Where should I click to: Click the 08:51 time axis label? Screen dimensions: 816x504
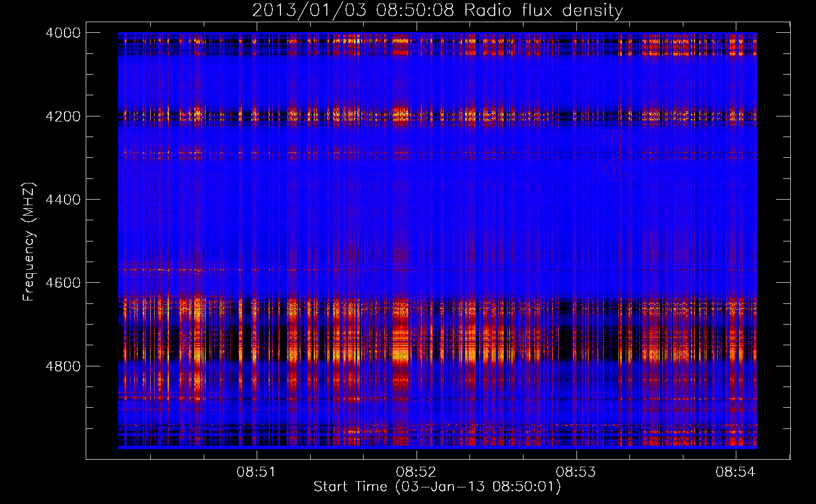[x=257, y=472]
